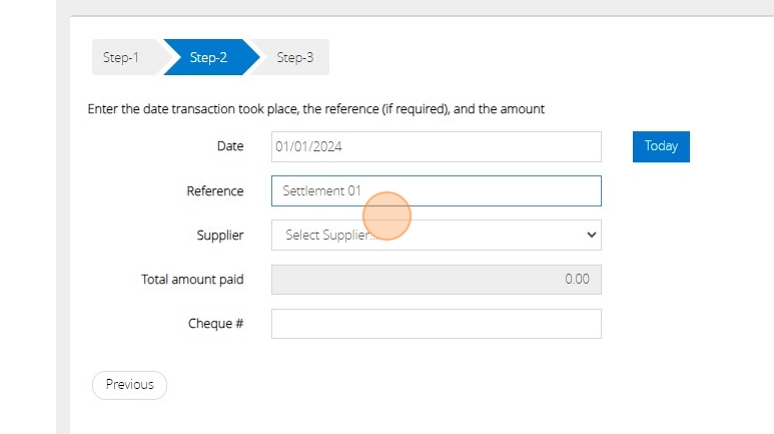
Task: Click the Reference field label
Action: [214, 191]
